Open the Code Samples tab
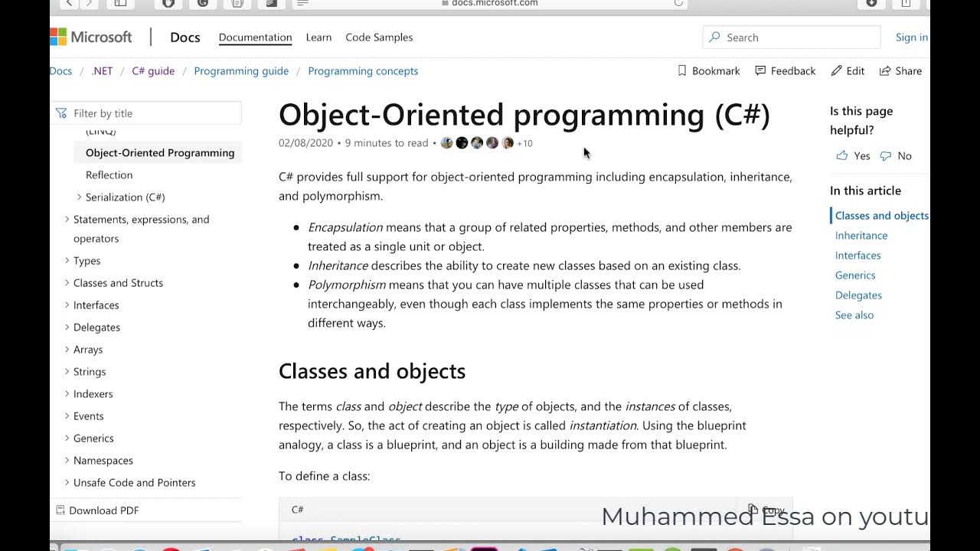This screenshot has height=551, width=980. (x=379, y=37)
